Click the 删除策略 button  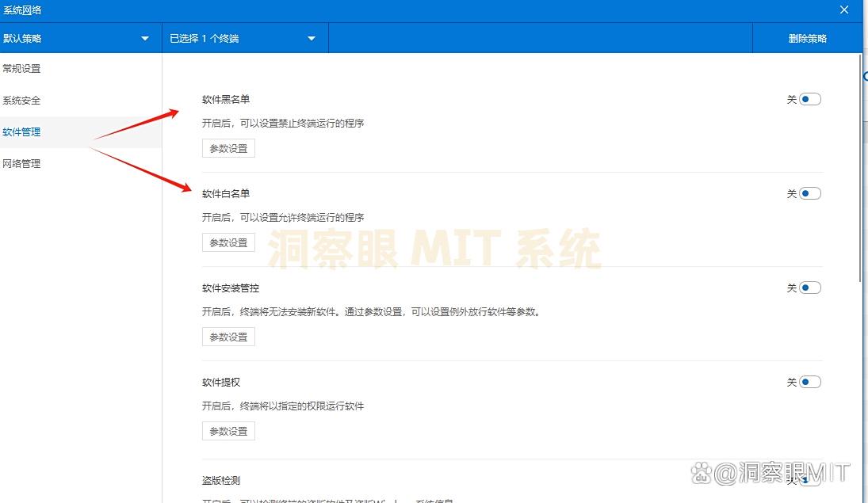coord(807,38)
